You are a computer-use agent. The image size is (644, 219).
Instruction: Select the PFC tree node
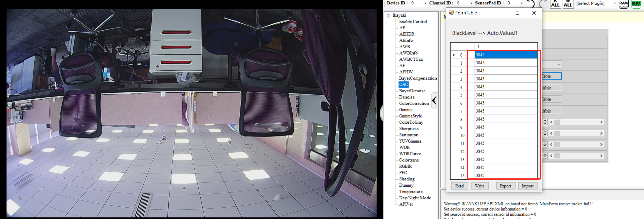[403, 173]
